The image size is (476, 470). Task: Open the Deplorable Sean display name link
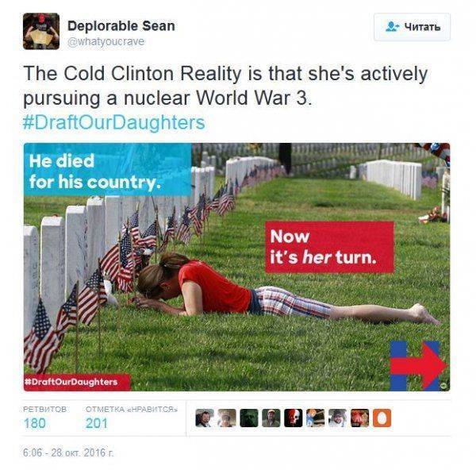(x=121, y=26)
